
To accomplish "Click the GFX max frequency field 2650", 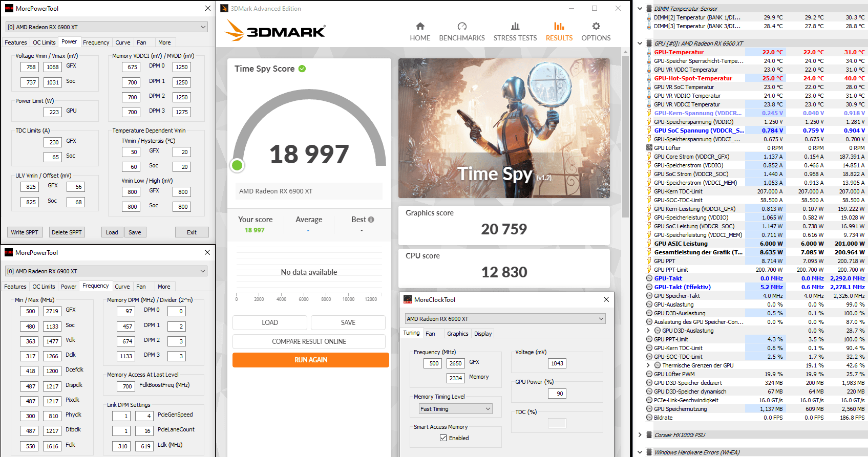I will point(455,363).
